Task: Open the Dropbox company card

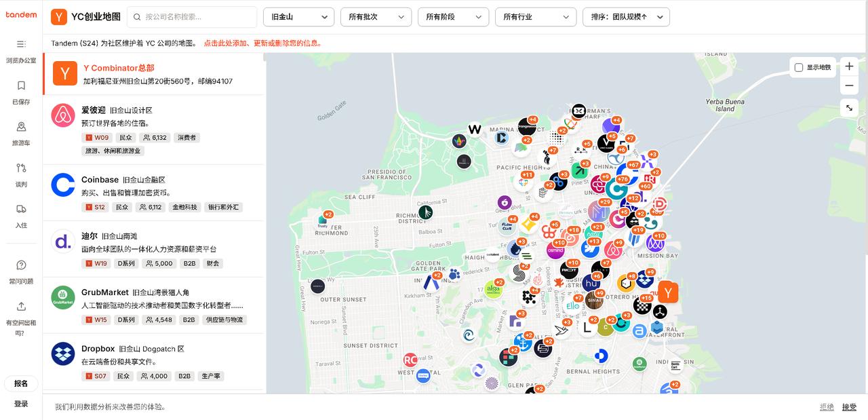Action: pos(153,362)
